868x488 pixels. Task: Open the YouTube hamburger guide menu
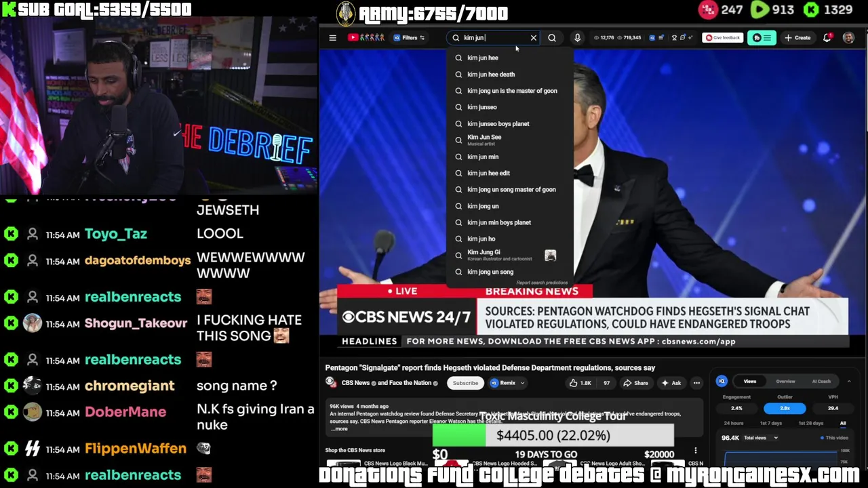click(332, 38)
